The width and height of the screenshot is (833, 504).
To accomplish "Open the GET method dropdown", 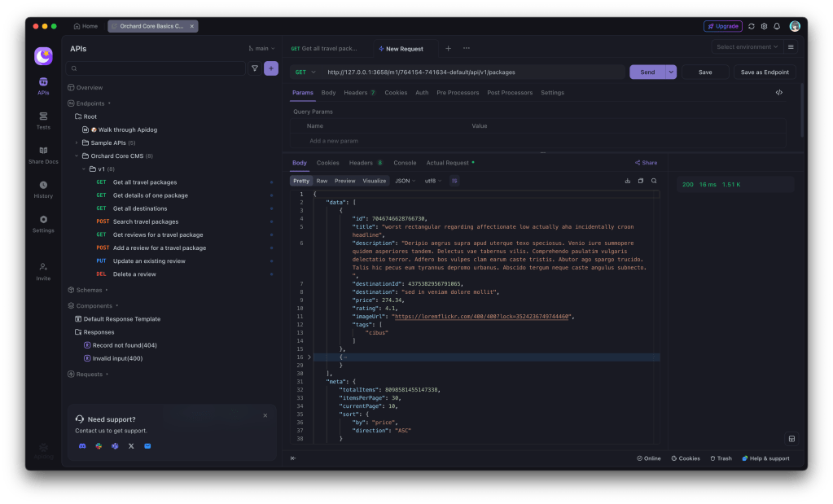I will click(305, 72).
